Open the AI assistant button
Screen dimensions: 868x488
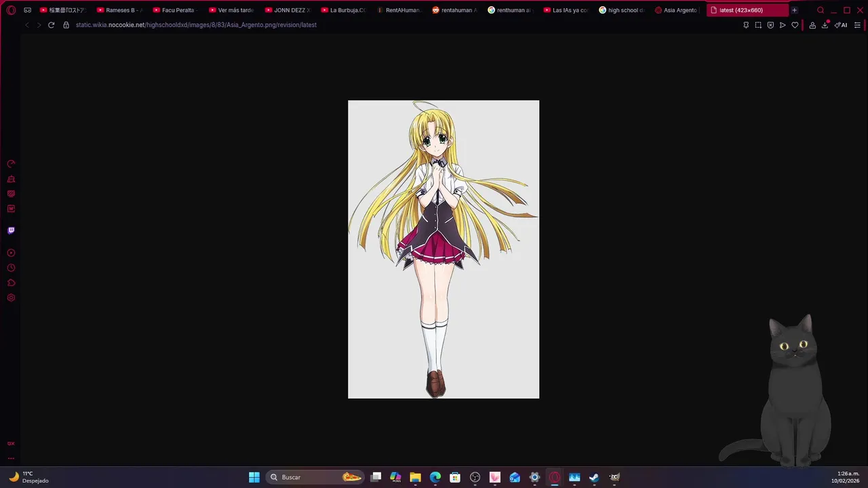point(841,25)
